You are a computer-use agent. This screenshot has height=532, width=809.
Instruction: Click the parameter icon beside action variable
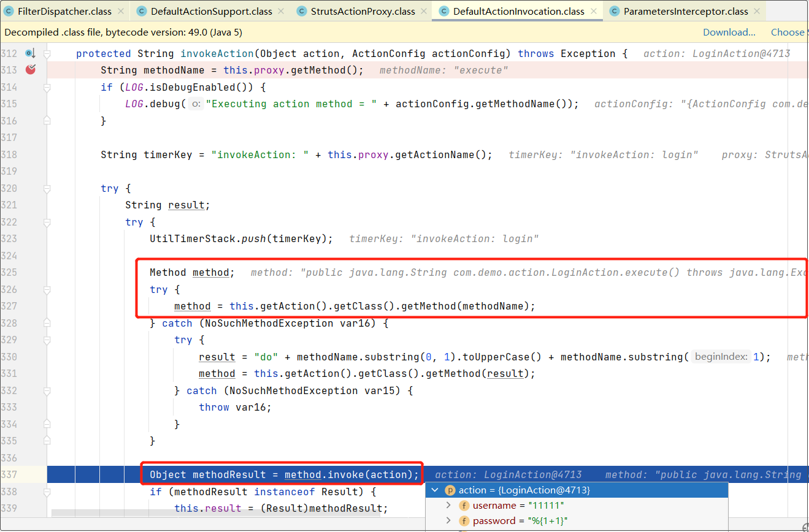pyautogui.click(x=450, y=490)
